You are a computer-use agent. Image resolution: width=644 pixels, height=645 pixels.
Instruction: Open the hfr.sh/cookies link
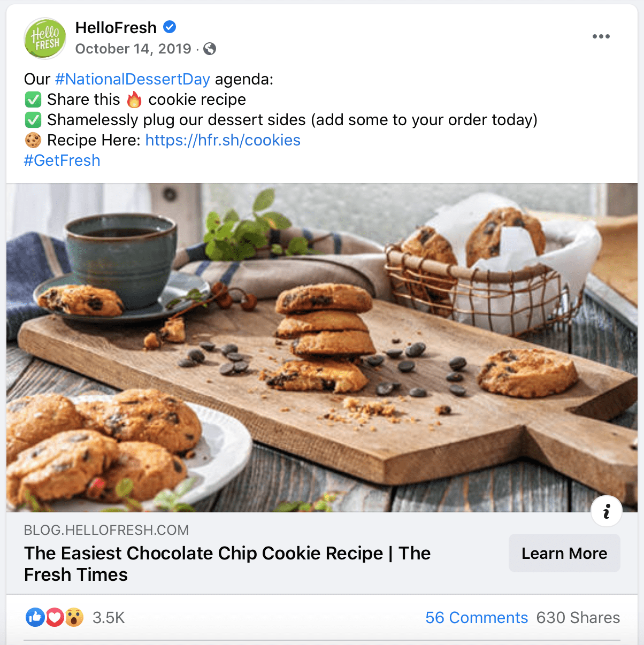pos(223,140)
